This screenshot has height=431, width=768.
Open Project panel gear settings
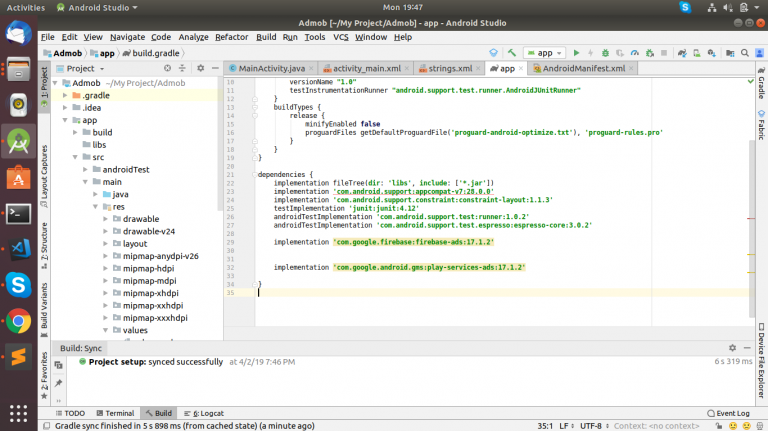click(200, 69)
